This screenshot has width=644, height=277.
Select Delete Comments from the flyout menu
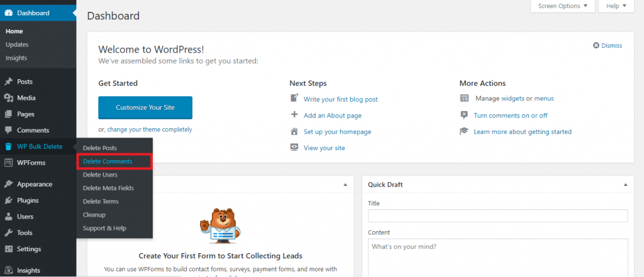pyautogui.click(x=108, y=161)
